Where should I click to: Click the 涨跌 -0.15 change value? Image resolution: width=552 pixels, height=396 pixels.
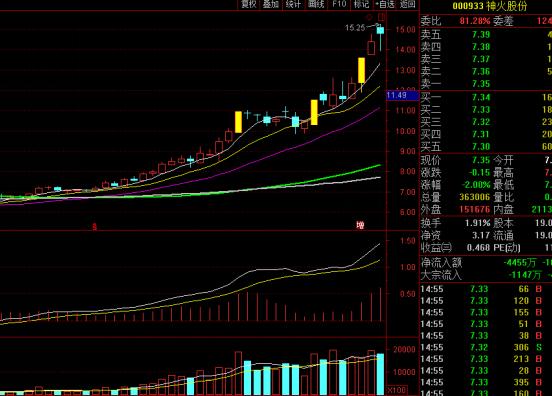click(x=479, y=172)
